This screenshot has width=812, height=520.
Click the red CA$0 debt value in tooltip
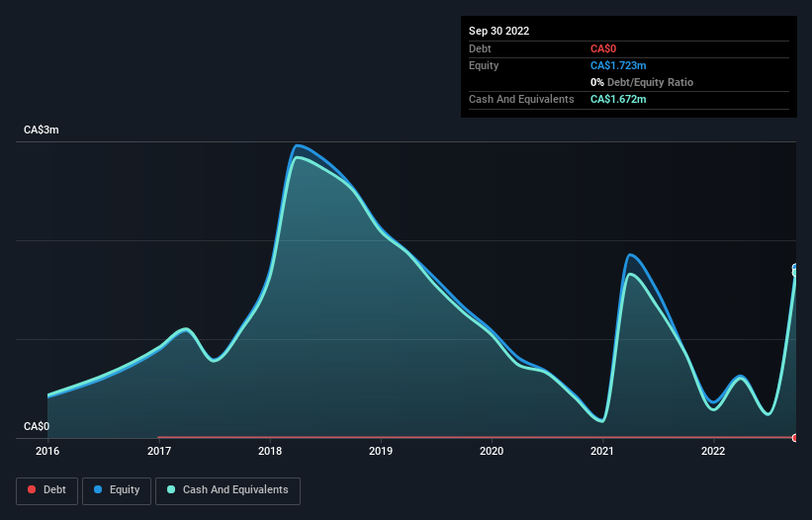[603, 48]
